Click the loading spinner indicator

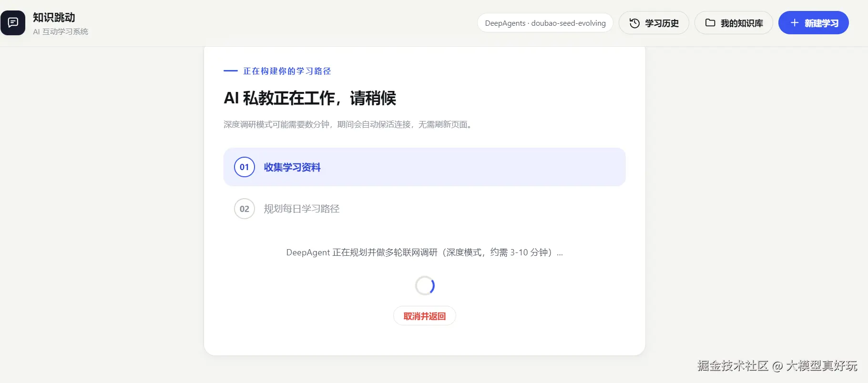[x=425, y=286]
